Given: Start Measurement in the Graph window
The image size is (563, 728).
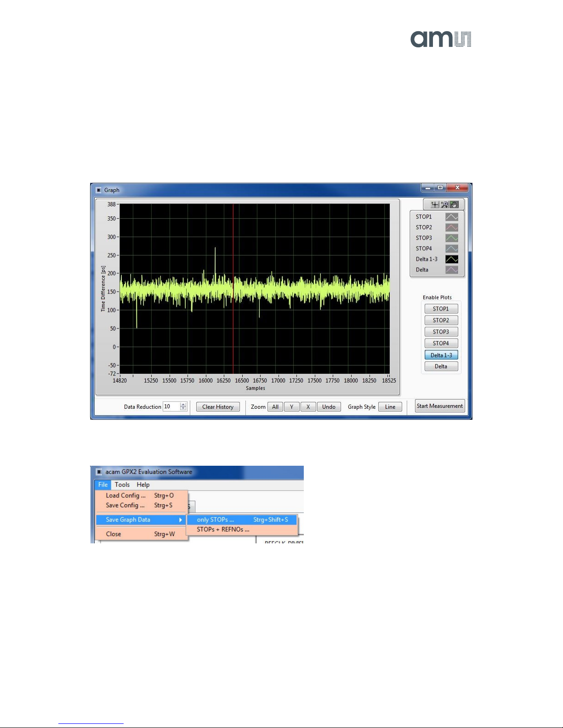Looking at the screenshot, I should point(440,406).
